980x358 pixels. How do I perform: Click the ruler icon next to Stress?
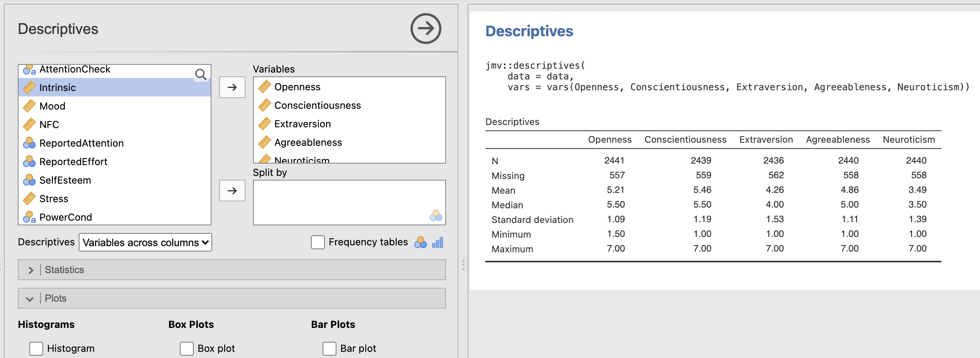(29, 199)
